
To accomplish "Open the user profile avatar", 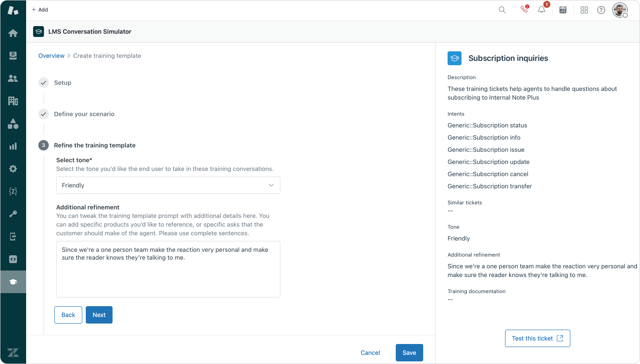I will (620, 10).
